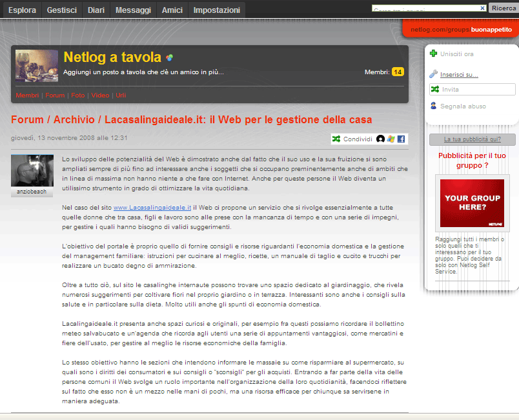519x420 pixels.
Task: Click the La tua pubblicità qui? button
Action: (x=473, y=139)
